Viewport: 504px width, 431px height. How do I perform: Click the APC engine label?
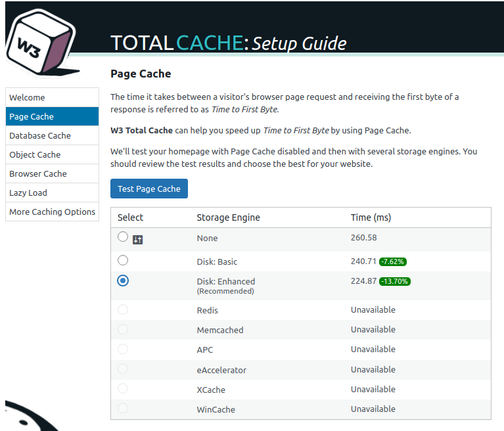click(205, 350)
